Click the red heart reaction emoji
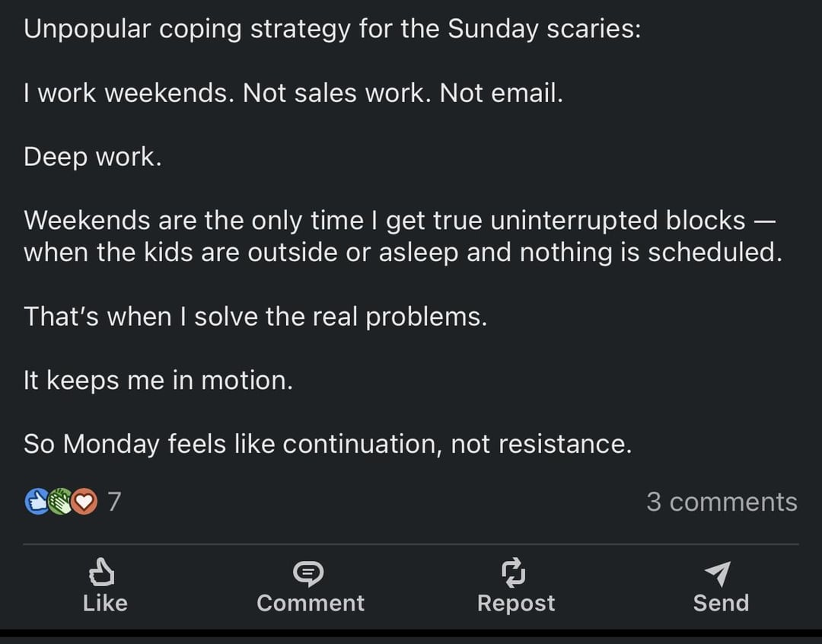Image resolution: width=822 pixels, height=644 pixels. click(x=84, y=502)
